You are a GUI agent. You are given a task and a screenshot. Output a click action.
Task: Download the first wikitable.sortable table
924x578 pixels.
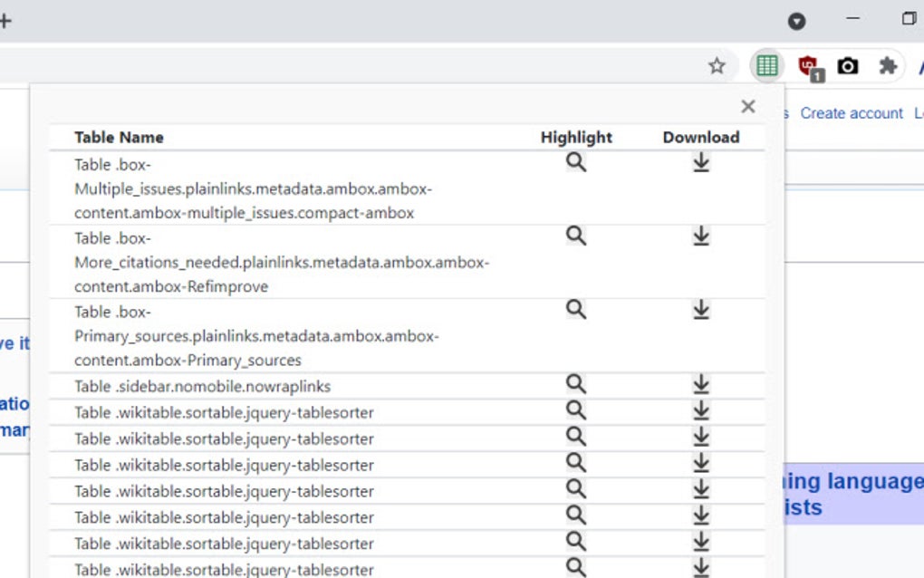(700, 411)
